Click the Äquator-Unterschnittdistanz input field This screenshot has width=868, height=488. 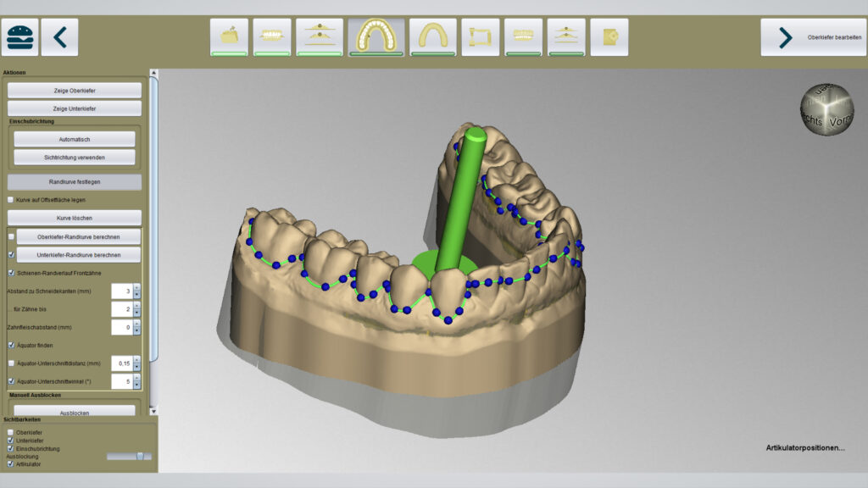click(x=121, y=363)
